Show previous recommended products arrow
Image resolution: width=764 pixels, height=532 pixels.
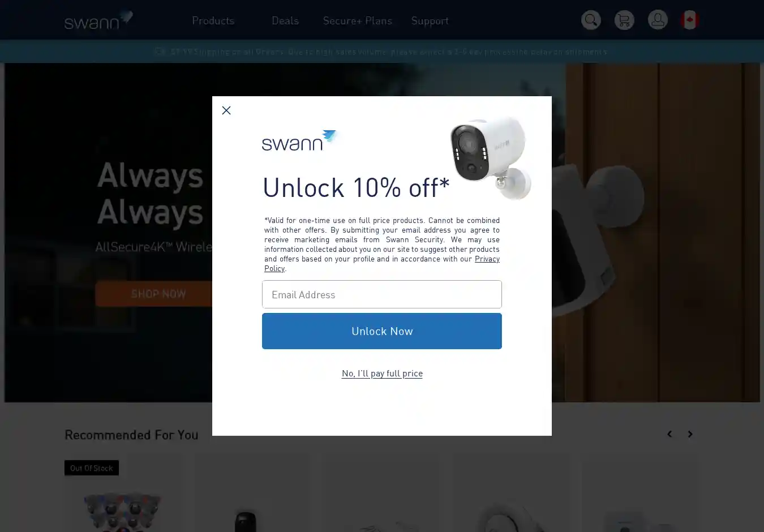(669, 434)
